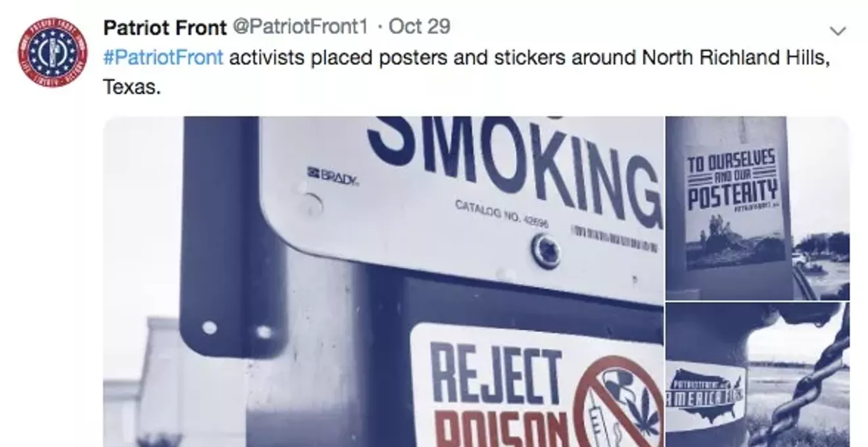The height and width of the screenshot is (447, 868).
Task: Click the Catalog No. text on the sign
Action: click(x=502, y=216)
